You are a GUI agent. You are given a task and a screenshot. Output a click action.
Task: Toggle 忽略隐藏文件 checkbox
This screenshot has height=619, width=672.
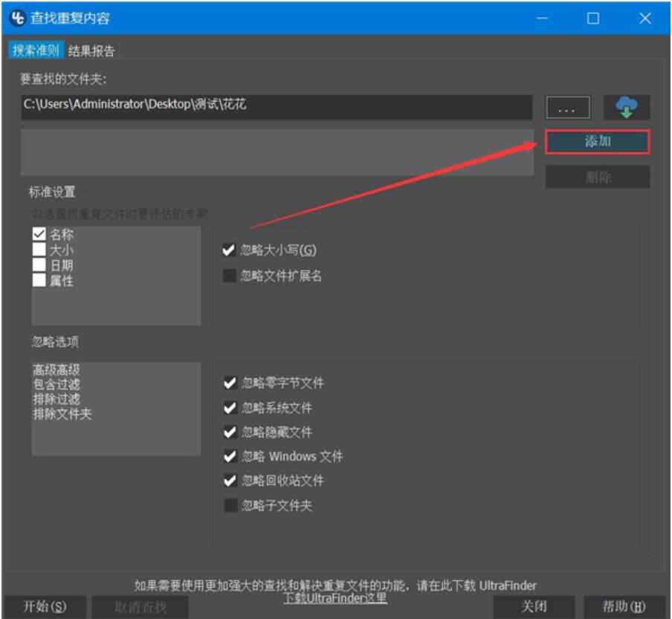230,432
